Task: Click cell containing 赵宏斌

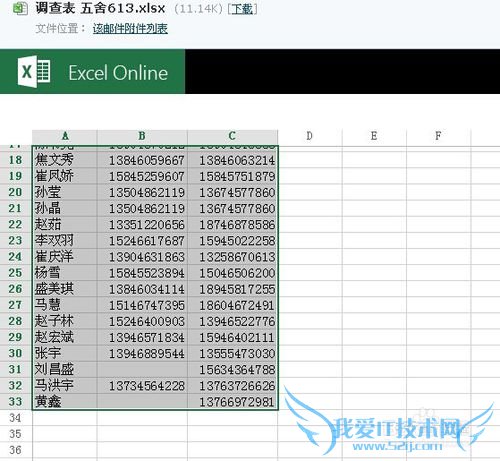Action: [x=65, y=337]
